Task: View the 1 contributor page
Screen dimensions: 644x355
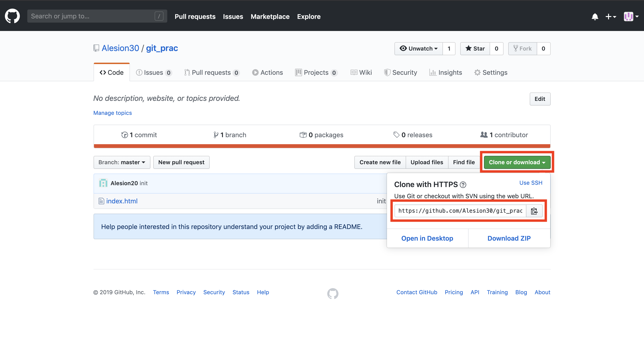Action: click(x=504, y=135)
